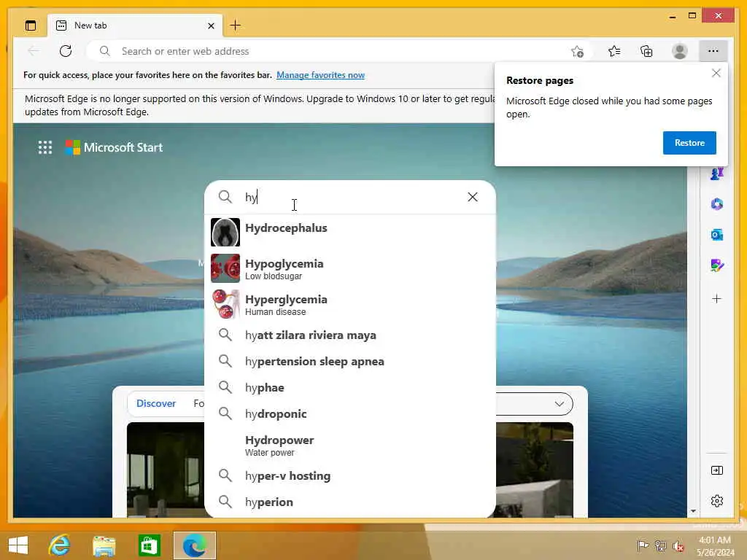Open the Windows Store taskbar icon

149,545
